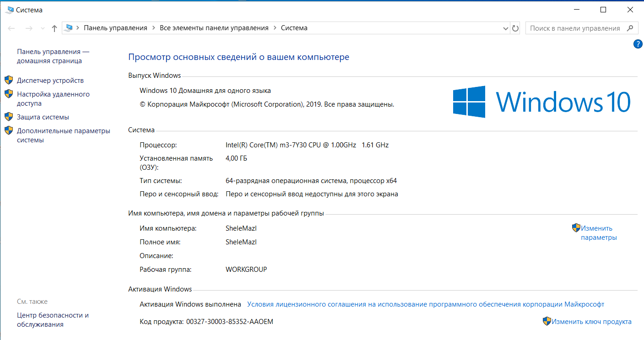
Task: Go up one level with up arrow
Action: click(54, 28)
